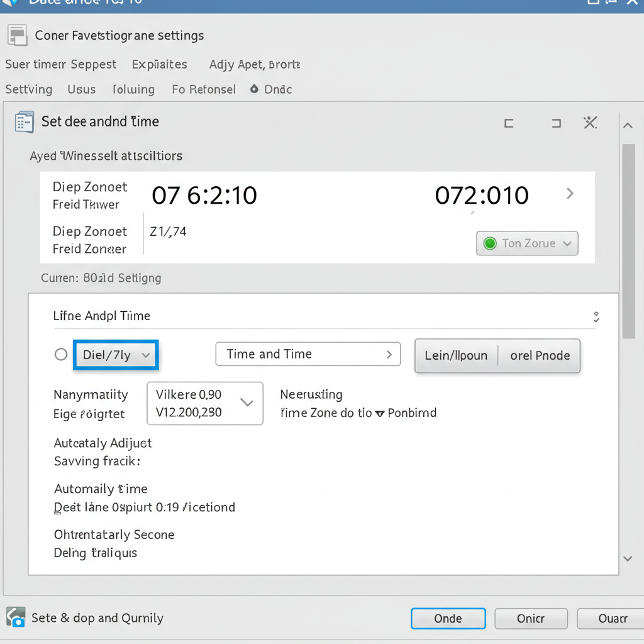The height and width of the screenshot is (644, 644).
Task: Click the up/down stepper in Lifne Andpl Tiime
Action: [596, 317]
